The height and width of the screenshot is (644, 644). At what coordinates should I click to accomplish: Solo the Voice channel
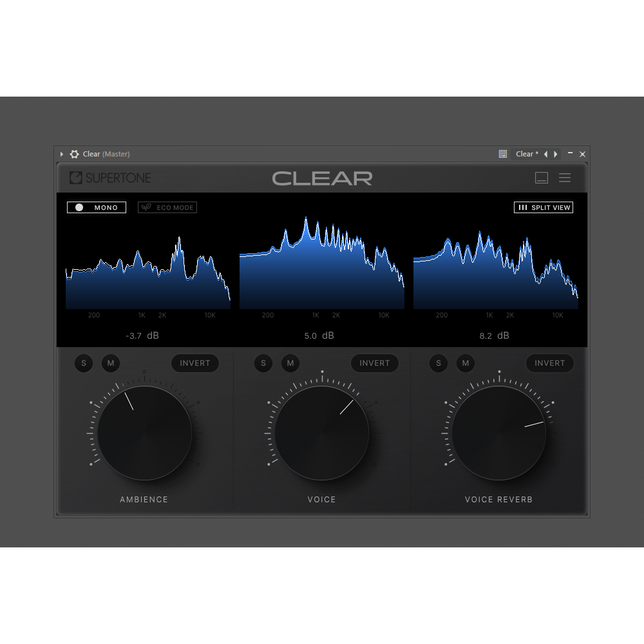pos(263,363)
